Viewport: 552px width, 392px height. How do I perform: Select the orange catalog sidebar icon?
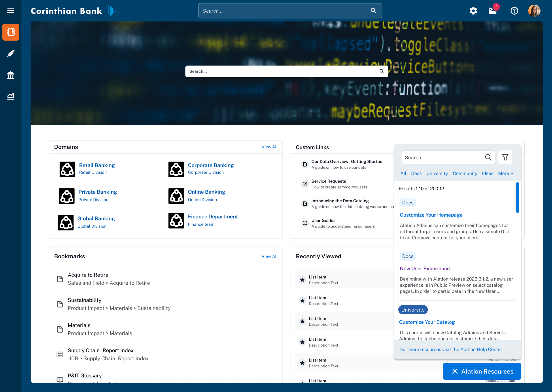(x=11, y=32)
